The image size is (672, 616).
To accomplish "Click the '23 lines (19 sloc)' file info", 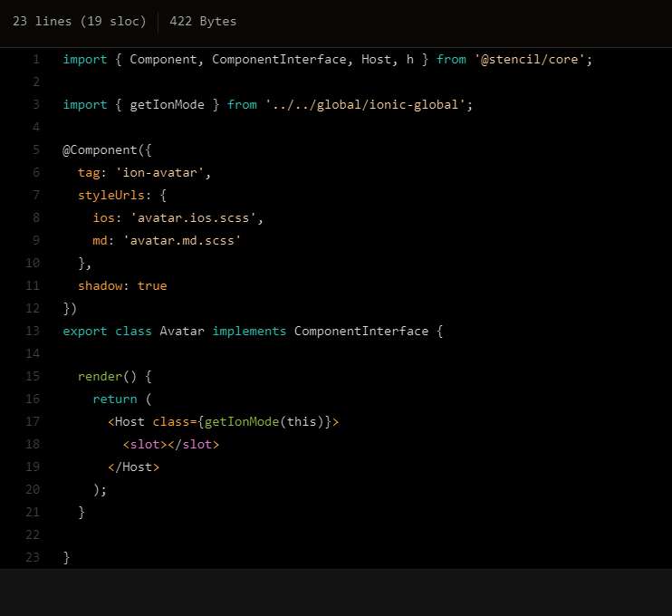I will (80, 22).
